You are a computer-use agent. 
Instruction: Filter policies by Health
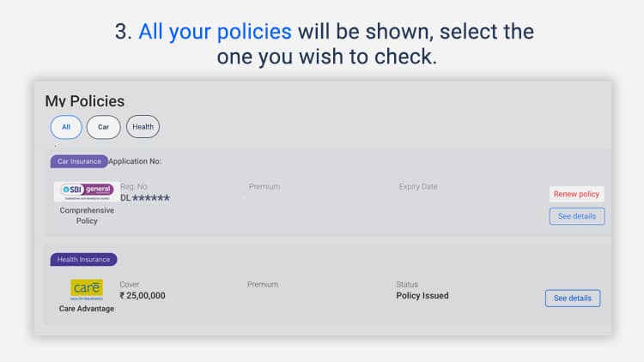pos(143,127)
